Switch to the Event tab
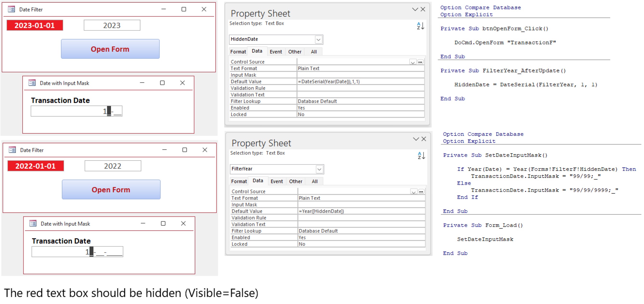This screenshot has width=644, height=304. click(276, 51)
